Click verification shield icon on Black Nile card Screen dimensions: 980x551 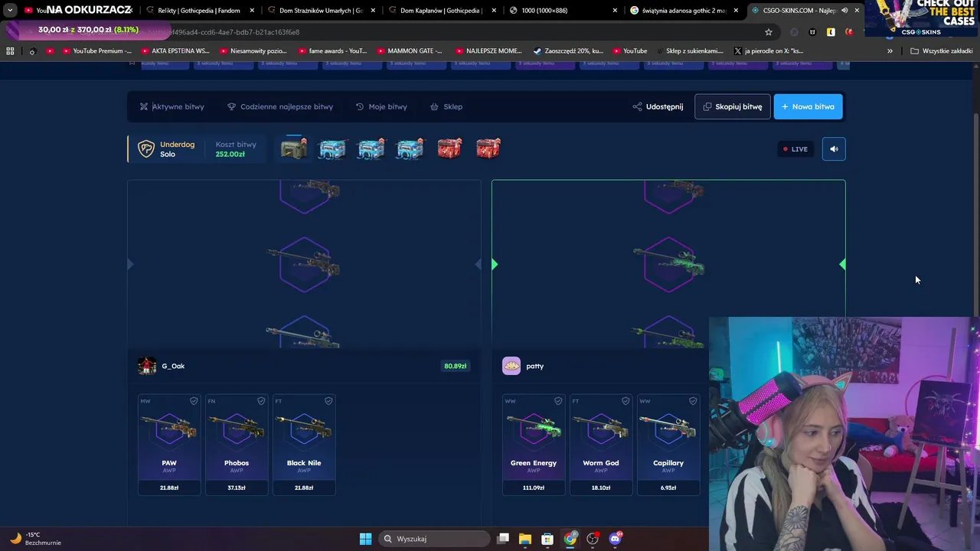point(328,401)
